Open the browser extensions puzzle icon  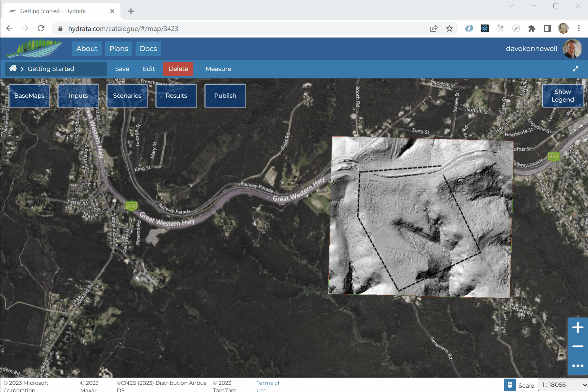point(531,29)
